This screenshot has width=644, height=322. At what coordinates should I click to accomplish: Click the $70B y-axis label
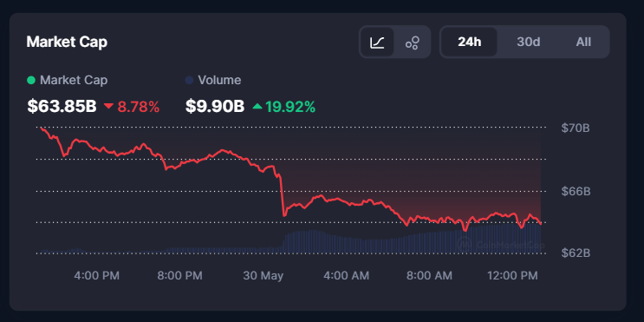click(x=576, y=128)
